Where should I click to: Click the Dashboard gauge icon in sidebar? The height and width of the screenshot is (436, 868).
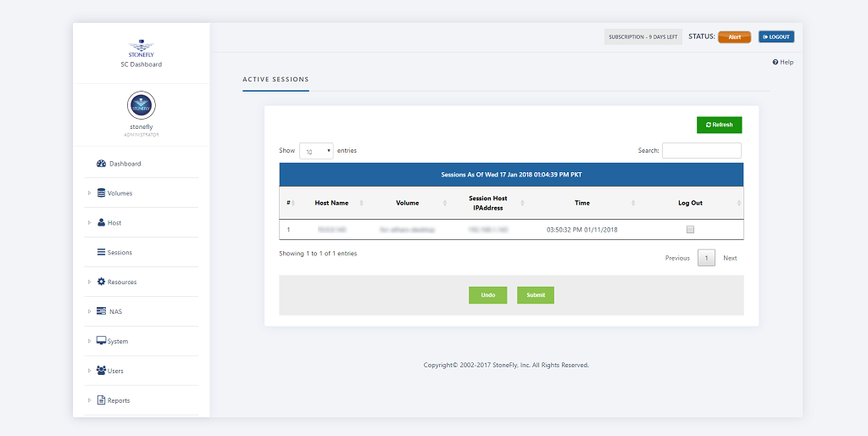pos(102,164)
